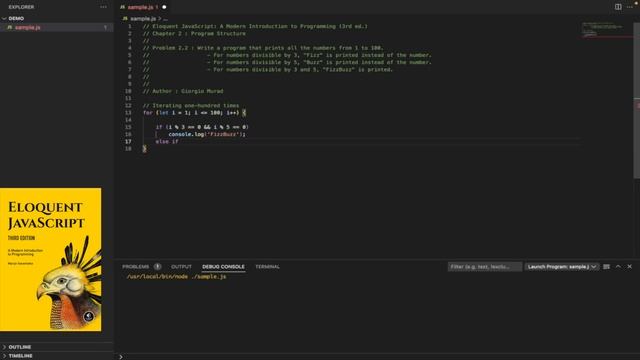This screenshot has width=640, height=360.
Task: Click the '// Author : Giorgio Murad' comment
Action: coord(183,91)
